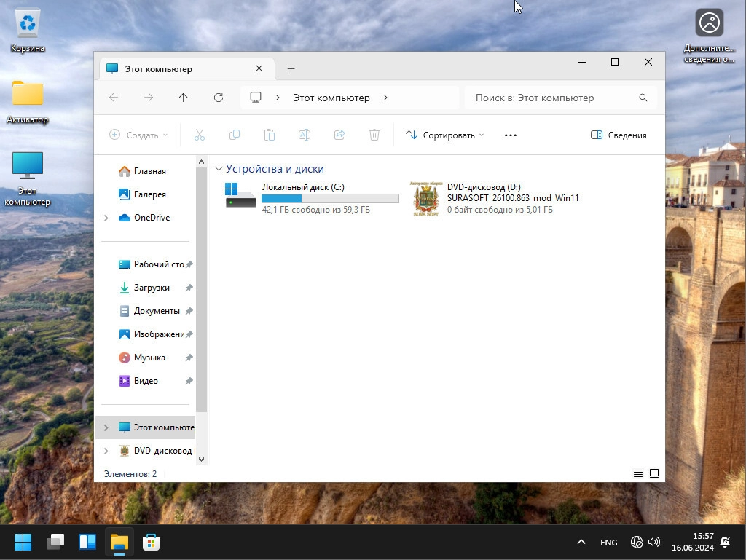Toggle the Сведения details pane
Viewport: 746px width, 560px height.
pyautogui.click(x=619, y=135)
